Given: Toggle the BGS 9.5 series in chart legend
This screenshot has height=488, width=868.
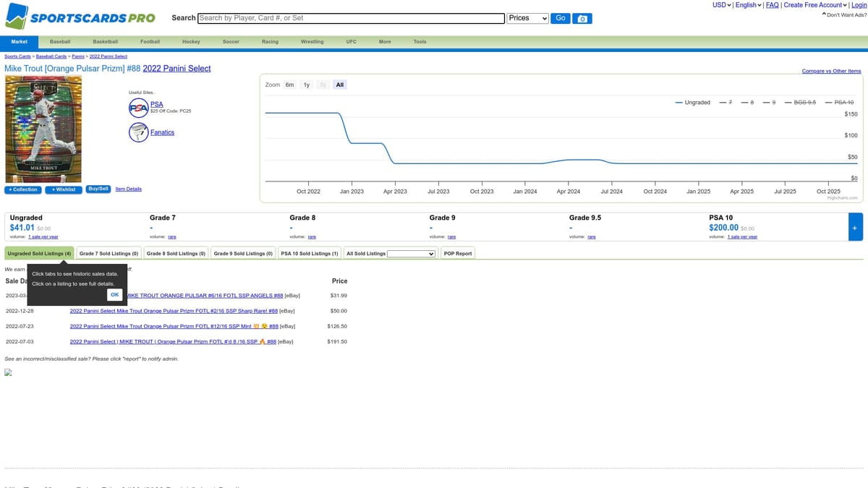Looking at the screenshot, I should coord(801,103).
